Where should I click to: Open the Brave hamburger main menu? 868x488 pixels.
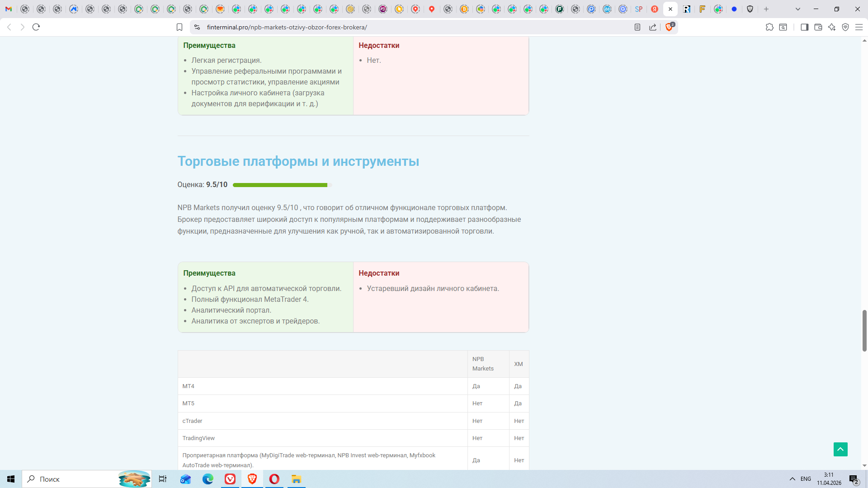click(x=859, y=27)
